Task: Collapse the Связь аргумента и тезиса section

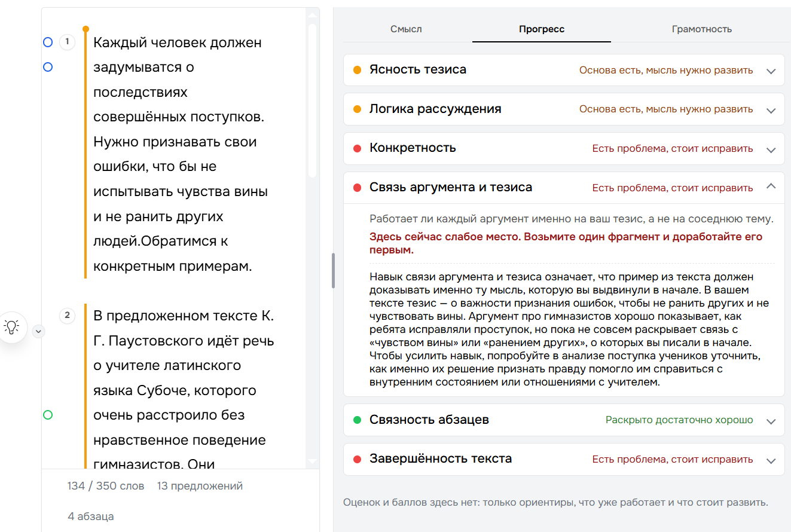Action: coord(564,188)
